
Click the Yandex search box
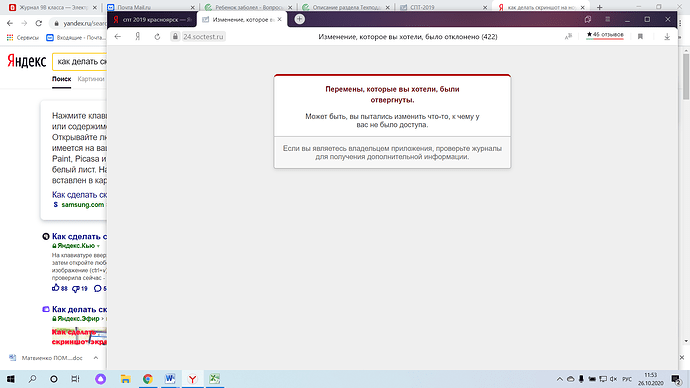point(80,62)
